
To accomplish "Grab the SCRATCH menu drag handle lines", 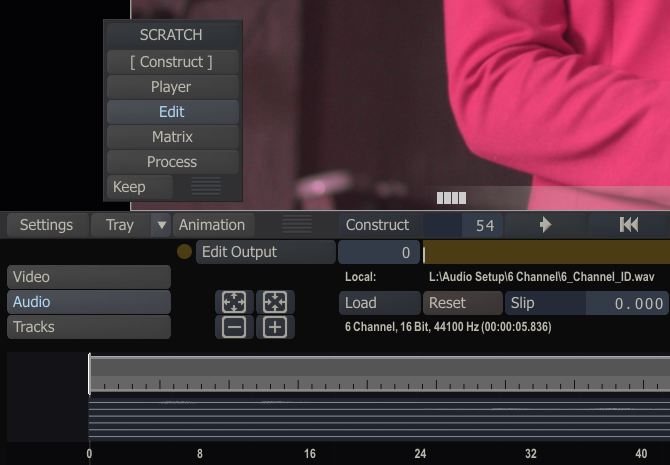I will (x=206, y=186).
